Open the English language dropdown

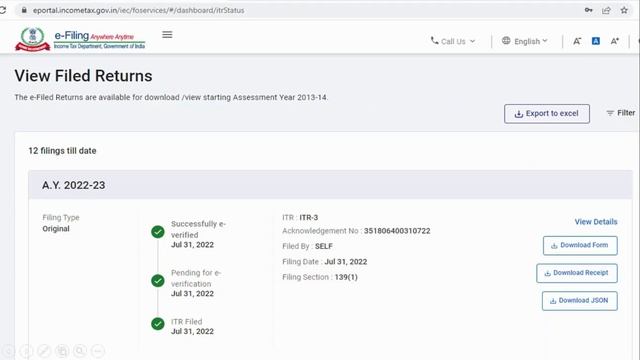(524, 41)
